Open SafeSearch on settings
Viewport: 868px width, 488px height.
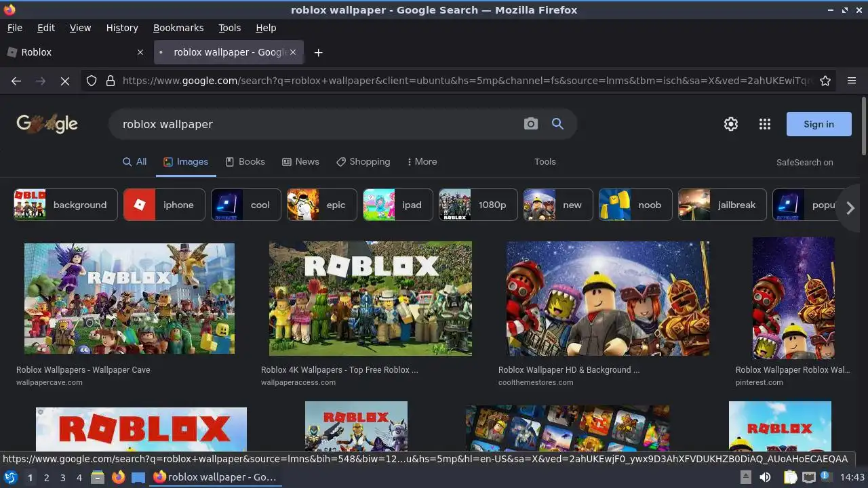(x=804, y=163)
